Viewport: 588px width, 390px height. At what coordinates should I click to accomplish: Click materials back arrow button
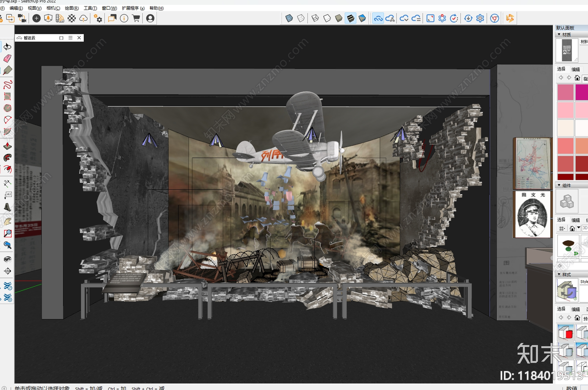pyautogui.click(x=561, y=77)
